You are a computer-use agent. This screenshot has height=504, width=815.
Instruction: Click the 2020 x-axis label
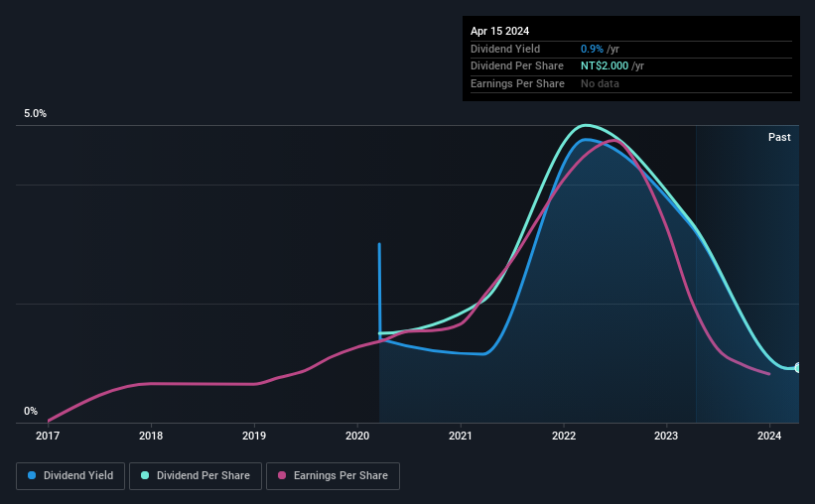click(357, 436)
